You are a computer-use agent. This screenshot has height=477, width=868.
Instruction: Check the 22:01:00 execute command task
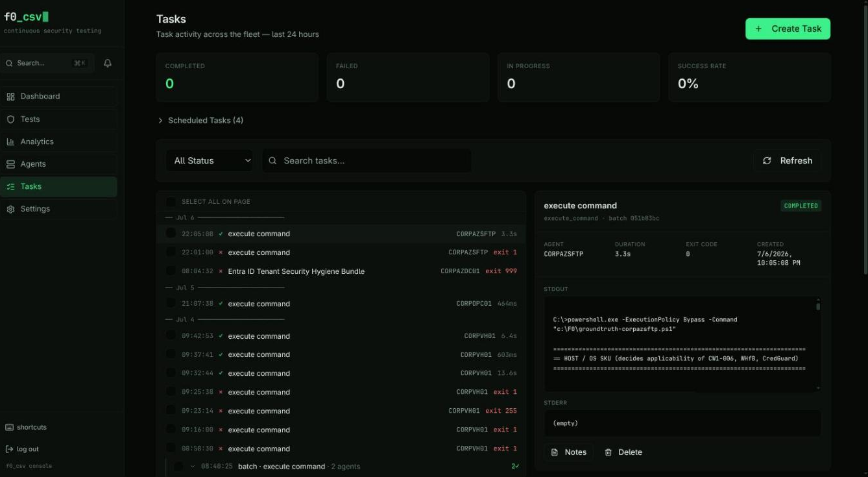[171, 252]
